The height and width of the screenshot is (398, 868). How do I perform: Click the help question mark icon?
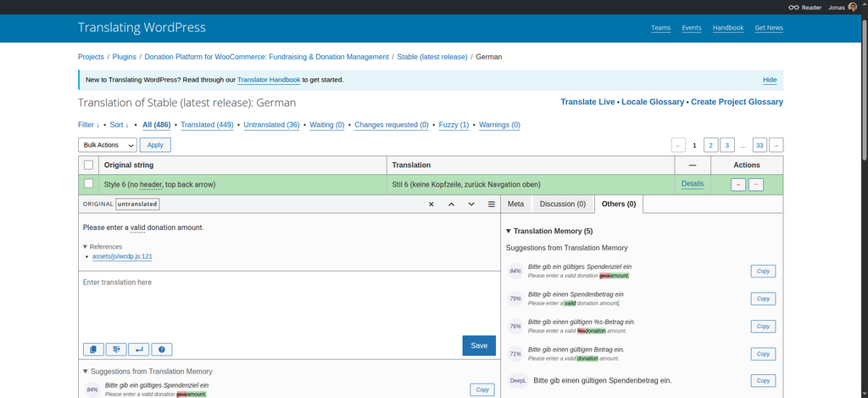[162, 350]
